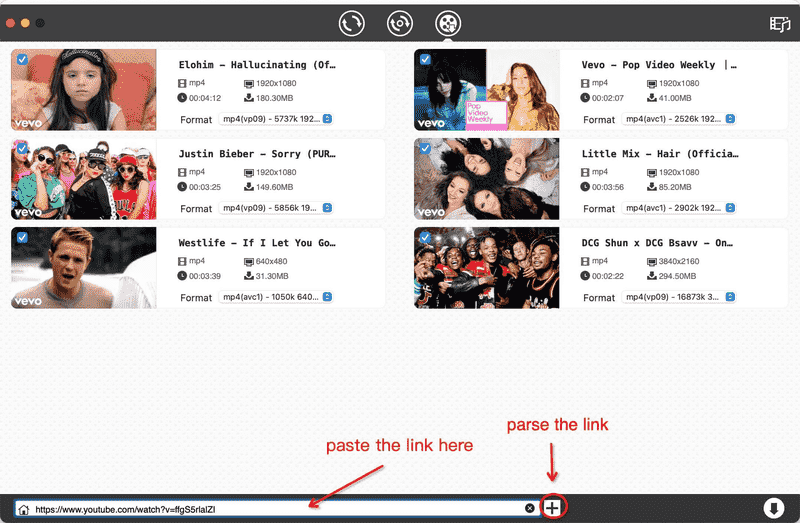This screenshot has width=800, height=523.
Task: Uncheck the Elohim Hallucinating video checkbox
Action: pyautogui.click(x=22, y=59)
